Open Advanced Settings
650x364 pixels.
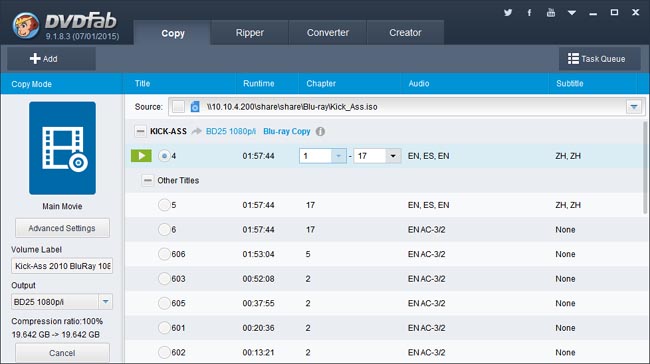click(x=62, y=228)
